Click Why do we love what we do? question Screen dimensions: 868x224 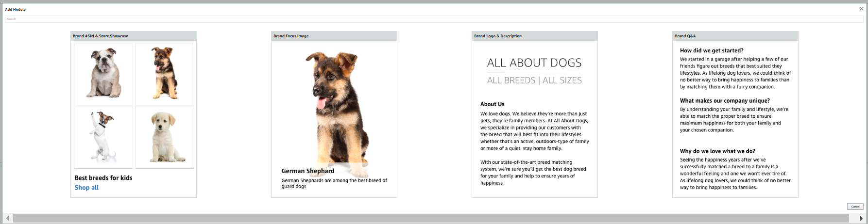(717, 151)
